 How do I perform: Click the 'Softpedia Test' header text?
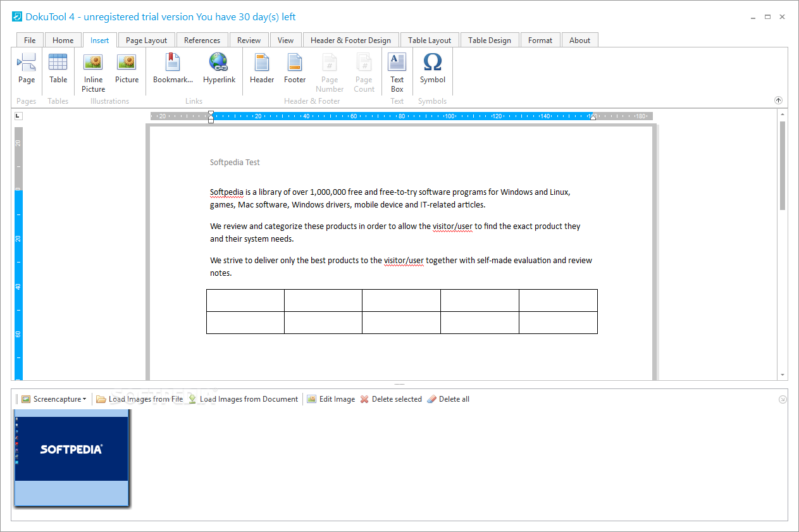(x=235, y=163)
